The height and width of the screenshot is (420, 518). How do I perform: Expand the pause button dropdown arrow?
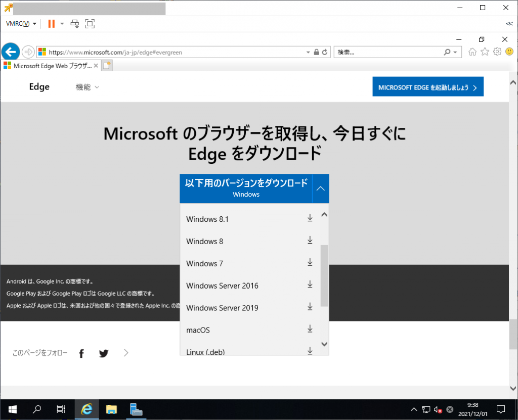tap(62, 24)
